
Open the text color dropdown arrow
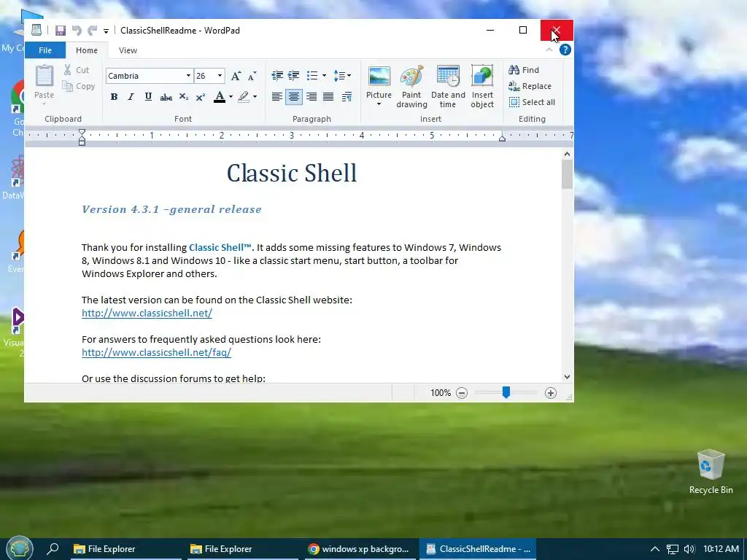[231, 97]
